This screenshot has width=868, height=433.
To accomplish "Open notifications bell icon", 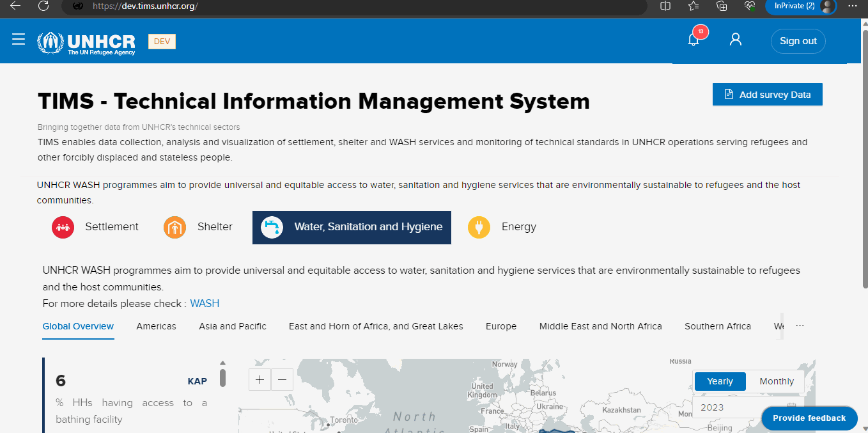I will pos(694,40).
